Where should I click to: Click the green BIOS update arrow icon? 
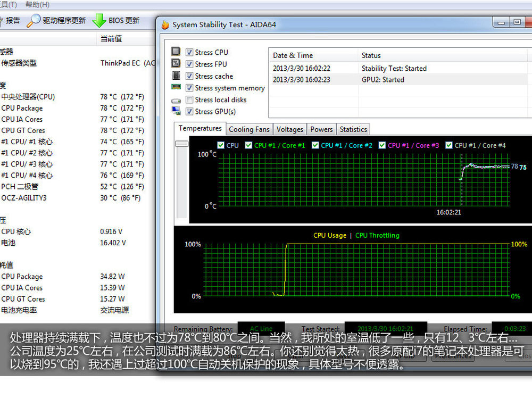[x=99, y=20]
